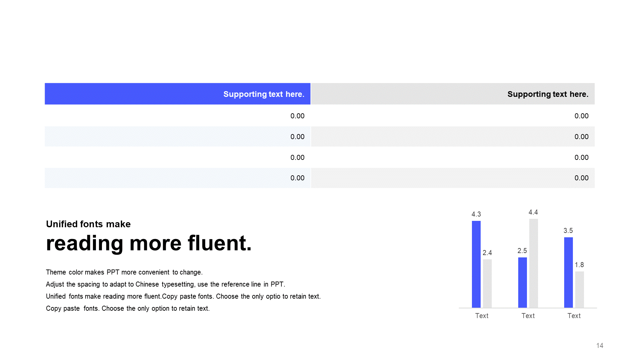Click the "Unified fonts make" subtitle text

tap(88, 224)
